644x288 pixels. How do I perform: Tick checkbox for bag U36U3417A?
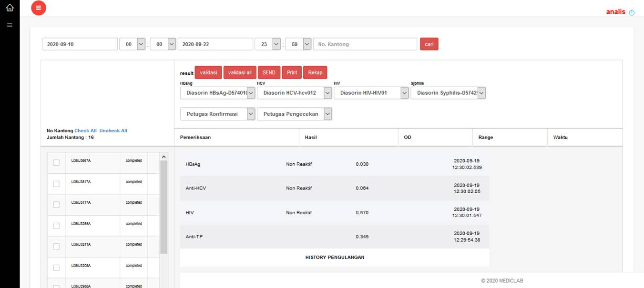pyautogui.click(x=56, y=205)
